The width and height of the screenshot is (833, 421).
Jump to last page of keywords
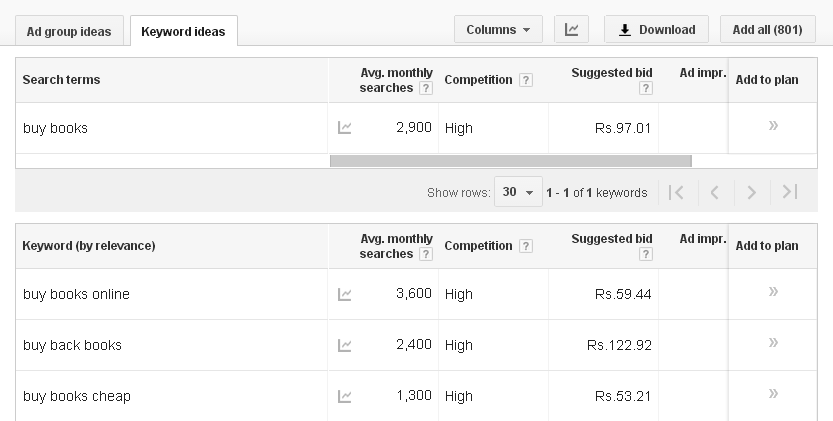[x=790, y=192]
